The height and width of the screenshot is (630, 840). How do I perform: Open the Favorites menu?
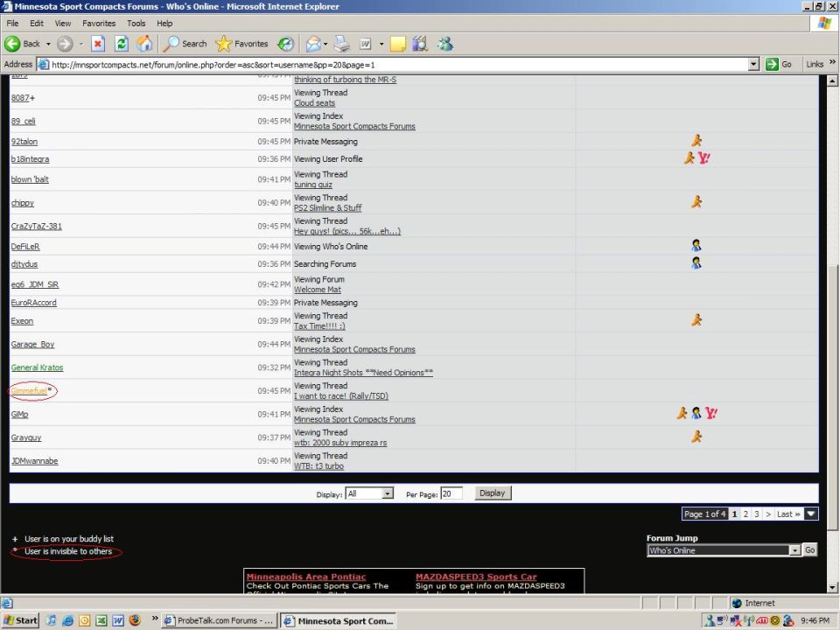(99, 23)
